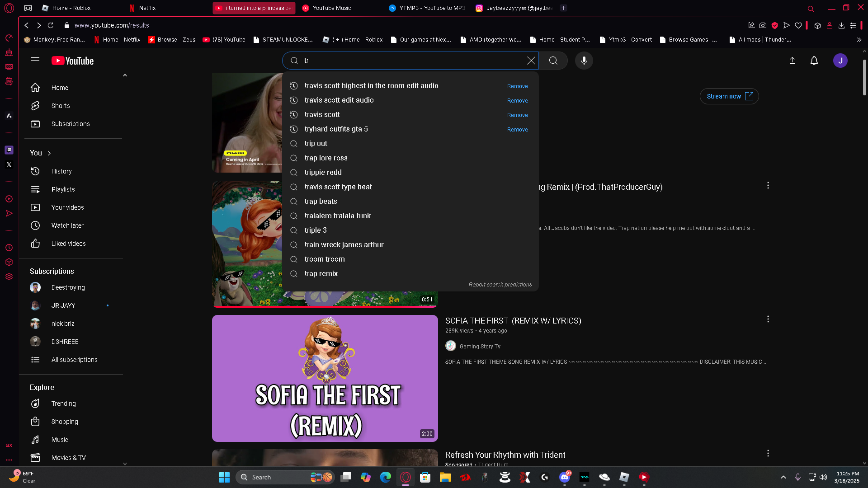Open the Browse - Zeus bookmark
This screenshot has width=868, height=488.
tap(172, 40)
